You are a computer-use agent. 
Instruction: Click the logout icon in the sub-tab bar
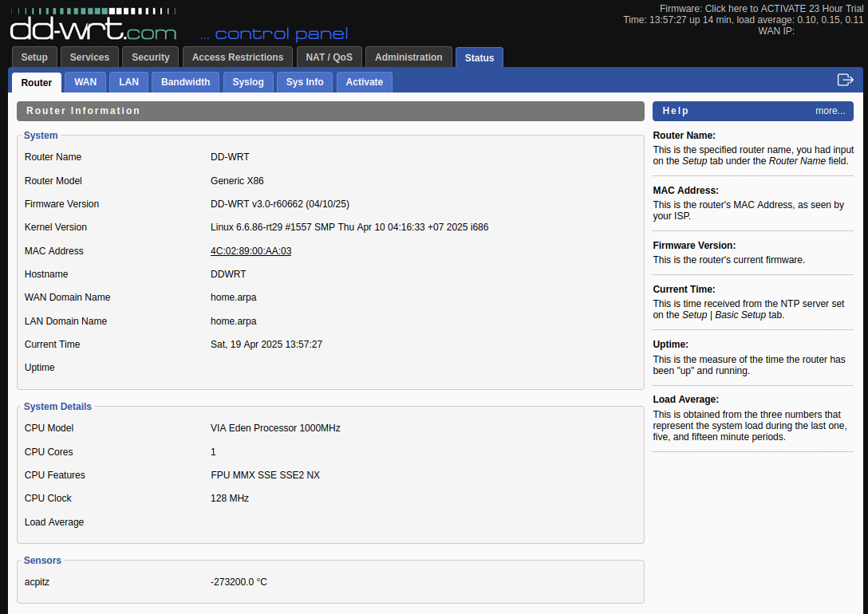pyautogui.click(x=846, y=81)
